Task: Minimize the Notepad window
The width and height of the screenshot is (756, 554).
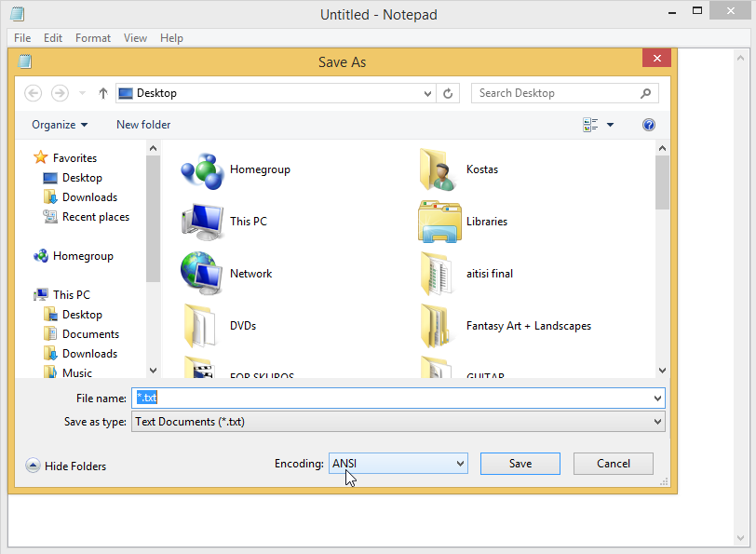Action: pyautogui.click(x=672, y=12)
